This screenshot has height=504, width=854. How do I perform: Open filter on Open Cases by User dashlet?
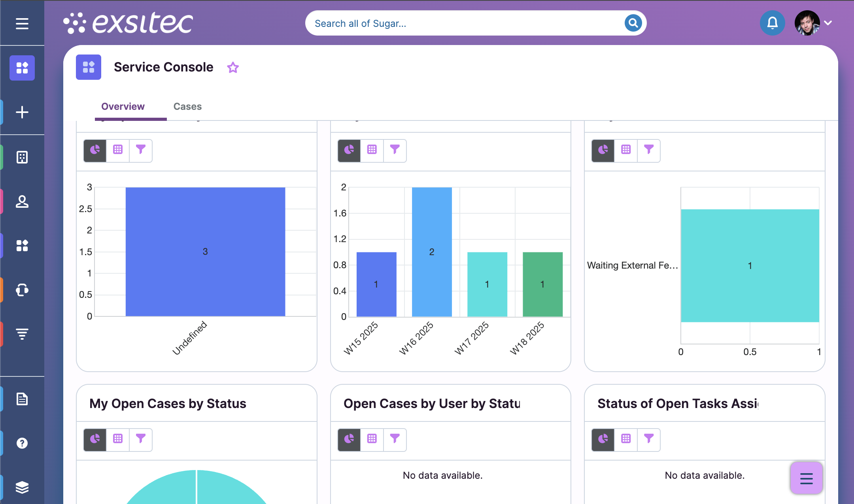pyautogui.click(x=395, y=439)
